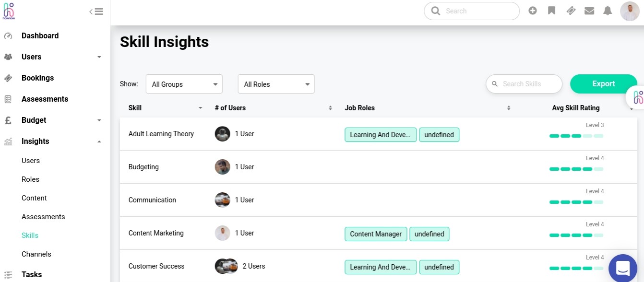The image size is (644, 282).
Task: Click the ticket icon in header
Action: pyautogui.click(x=571, y=11)
